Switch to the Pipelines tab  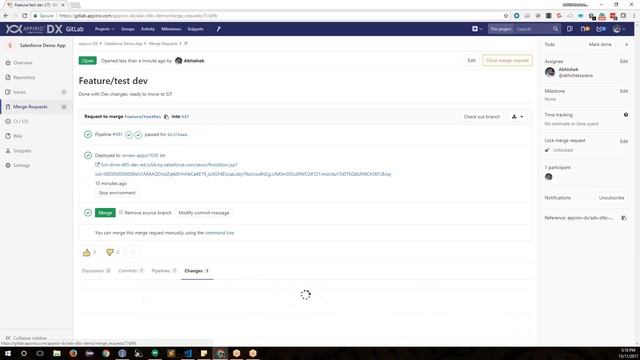point(164,271)
